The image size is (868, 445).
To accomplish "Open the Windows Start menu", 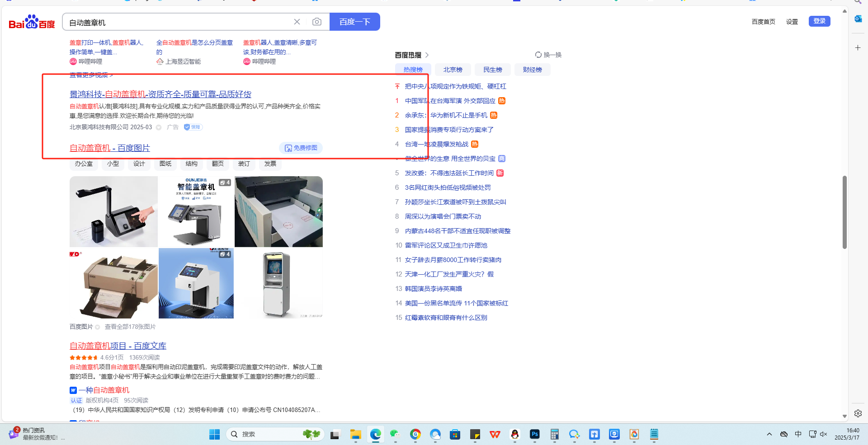I will (214, 434).
